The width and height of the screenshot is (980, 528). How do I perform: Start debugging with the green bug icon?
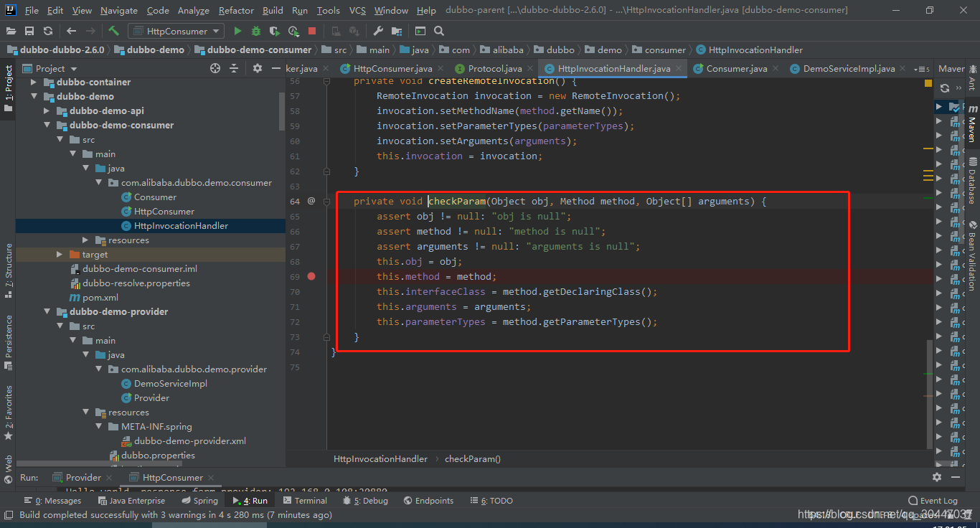click(x=256, y=31)
